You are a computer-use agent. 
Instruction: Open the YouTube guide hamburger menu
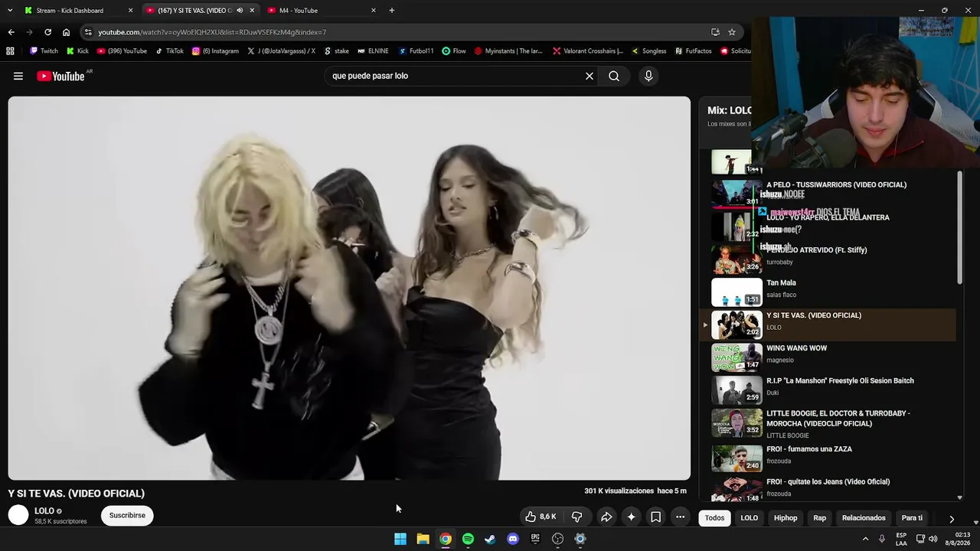pyautogui.click(x=18, y=76)
